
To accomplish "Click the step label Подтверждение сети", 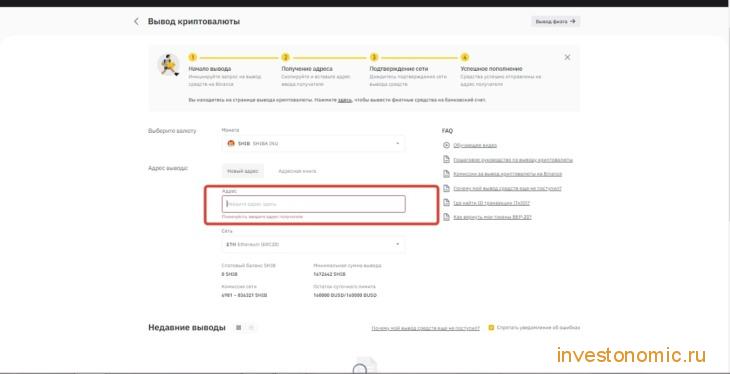I will click(x=399, y=69).
